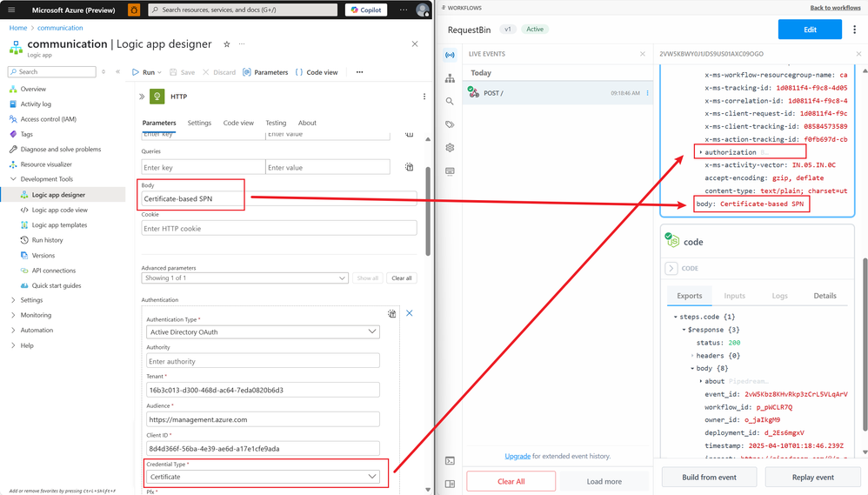
Task: Click the Replay event button
Action: 812,478
